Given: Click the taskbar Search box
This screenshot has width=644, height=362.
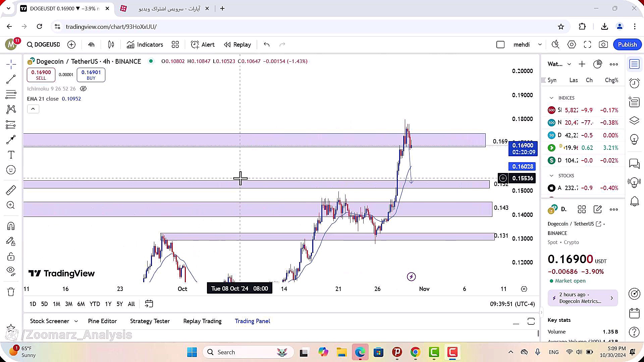Looking at the screenshot, I should [x=248, y=352].
